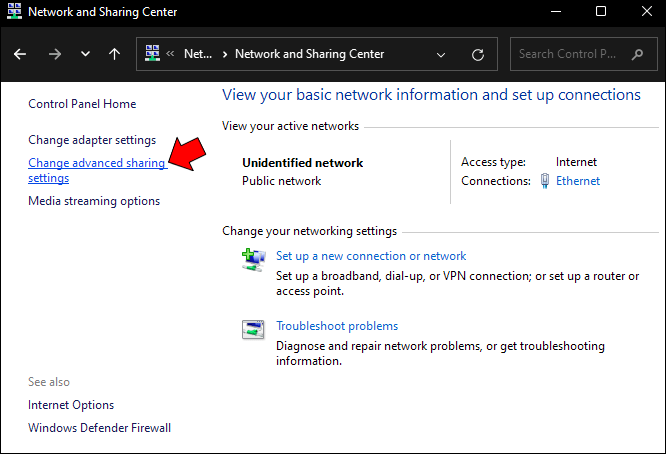Click the Troubleshoot problems icon
Screen dimensions: 666x454
pos(252,329)
